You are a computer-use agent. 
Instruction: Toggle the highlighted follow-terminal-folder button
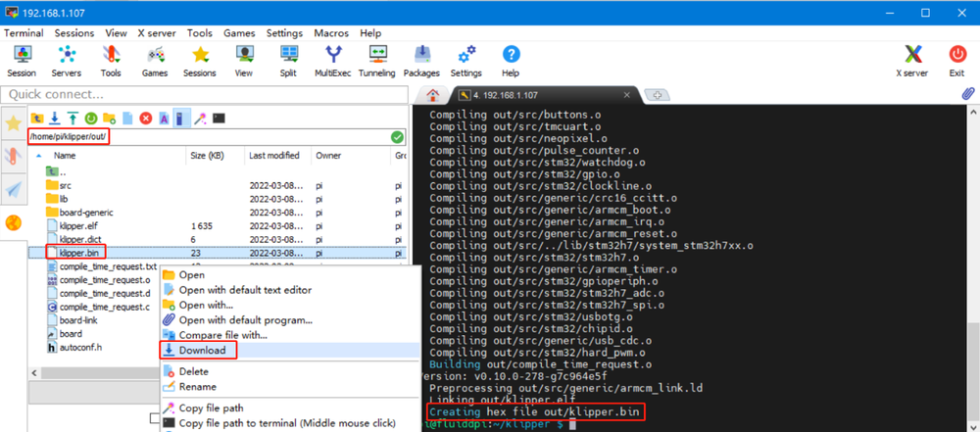181,119
